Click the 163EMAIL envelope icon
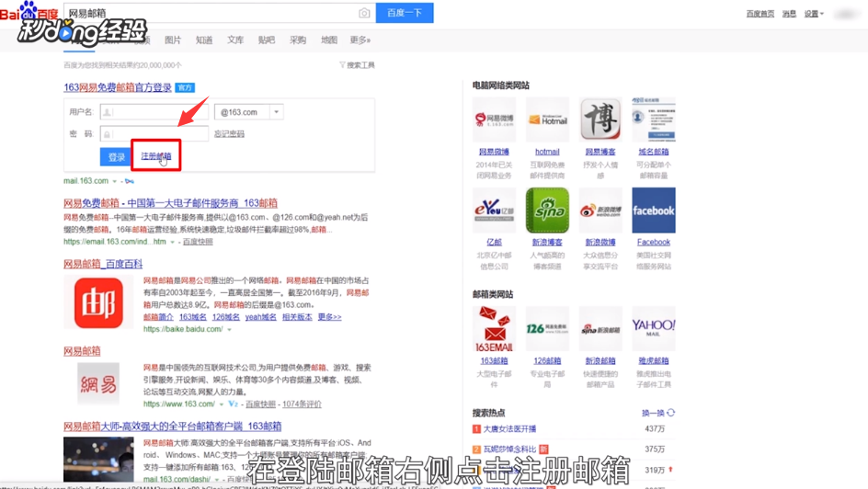This screenshot has height=489, width=868. pos(494,328)
